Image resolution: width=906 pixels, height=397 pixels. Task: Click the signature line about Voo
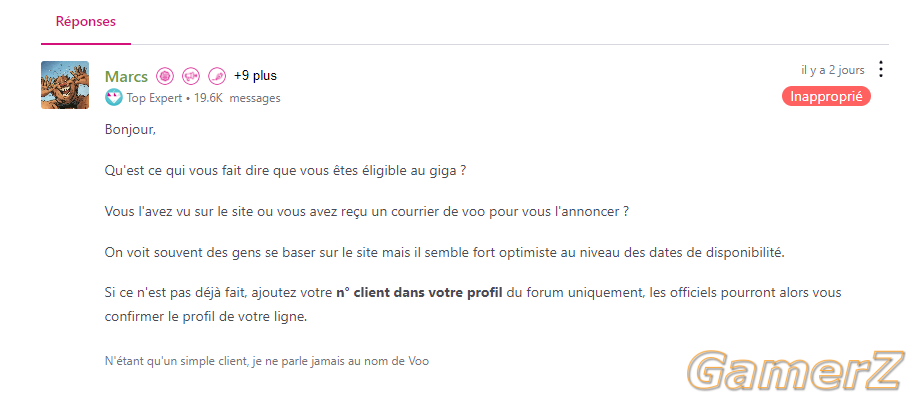tap(267, 362)
